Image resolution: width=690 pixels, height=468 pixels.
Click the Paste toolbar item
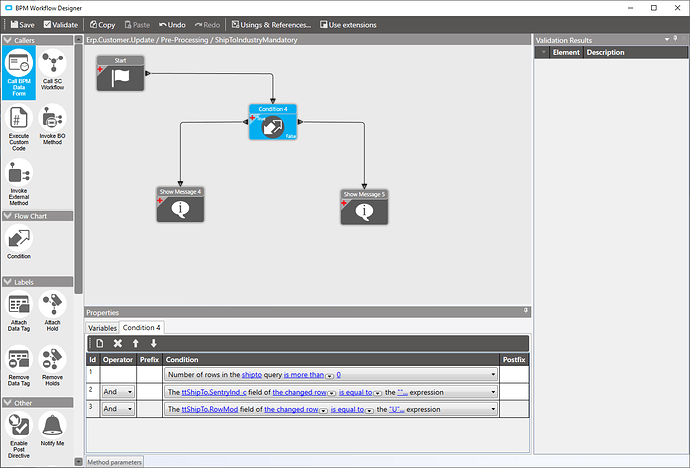[x=137, y=25]
